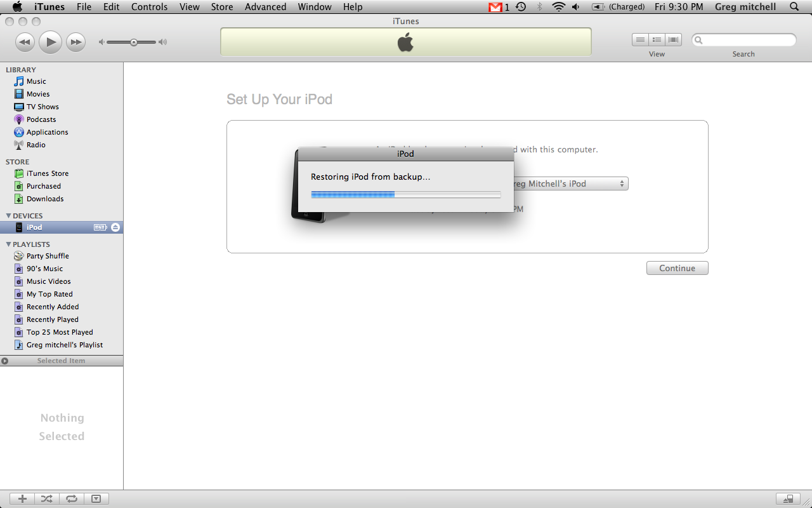Select Radio in the library
The height and width of the screenshot is (508, 812).
point(36,145)
